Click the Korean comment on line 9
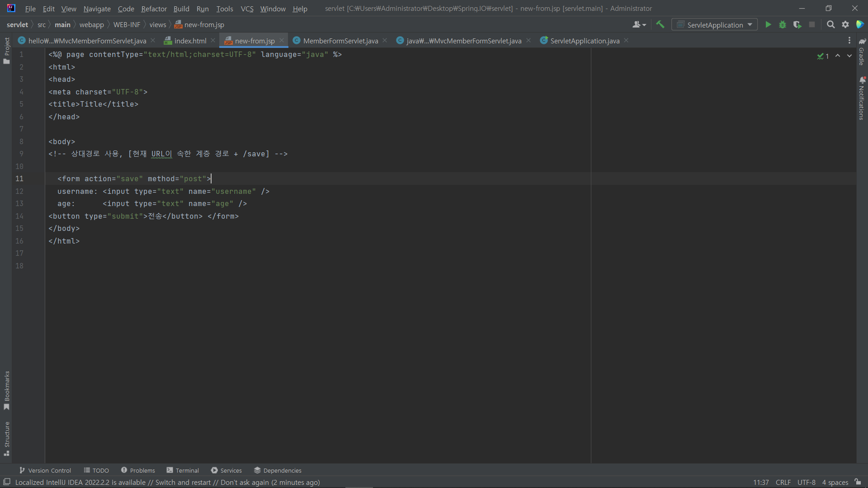The height and width of the screenshot is (488, 868). pyautogui.click(x=168, y=154)
